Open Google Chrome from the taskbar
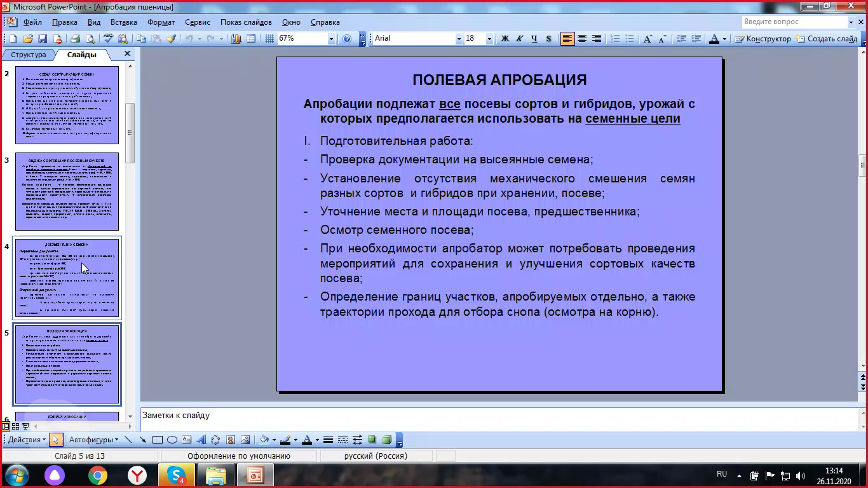Image resolution: width=868 pixels, height=488 pixels. 97,475
